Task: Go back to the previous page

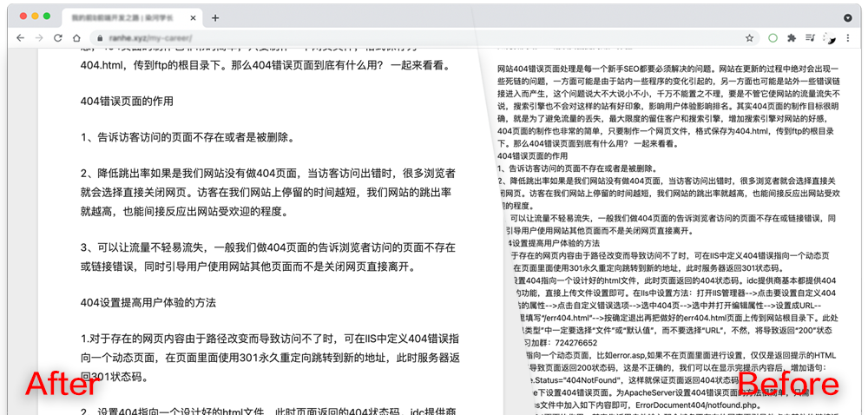Action: (21, 38)
